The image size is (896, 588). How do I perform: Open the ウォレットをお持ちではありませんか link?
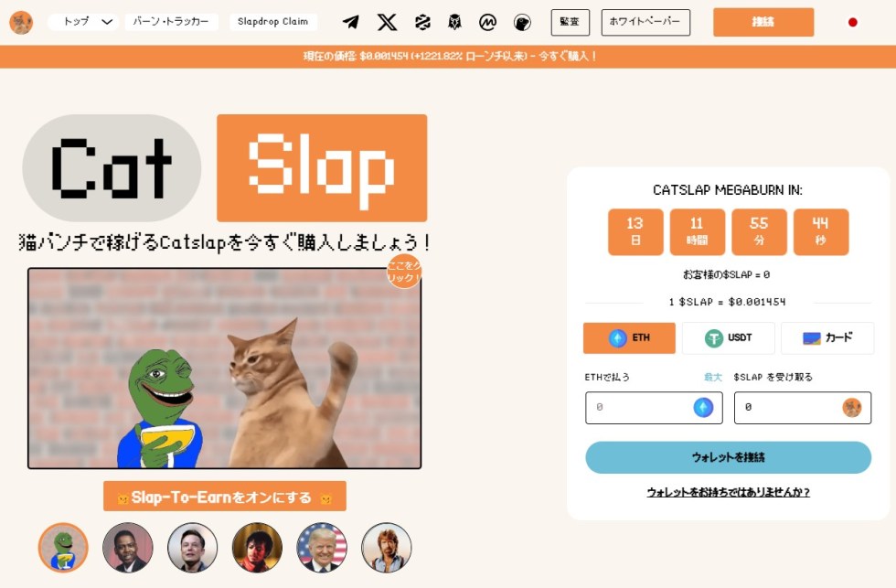(x=728, y=492)
